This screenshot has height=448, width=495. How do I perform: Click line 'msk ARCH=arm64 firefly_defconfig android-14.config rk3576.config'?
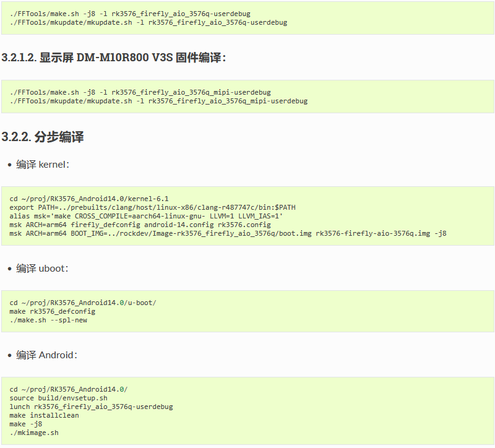coord(140,225)
